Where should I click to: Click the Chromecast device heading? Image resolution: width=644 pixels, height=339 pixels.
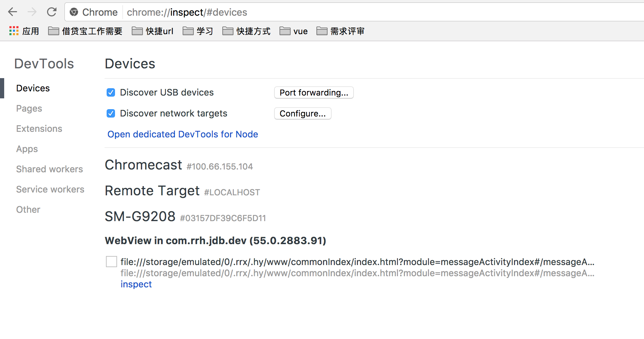click(144, 165)
